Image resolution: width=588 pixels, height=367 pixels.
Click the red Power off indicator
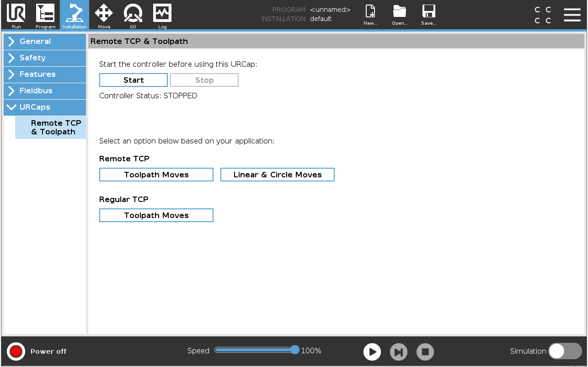click(x=16, y=351)
